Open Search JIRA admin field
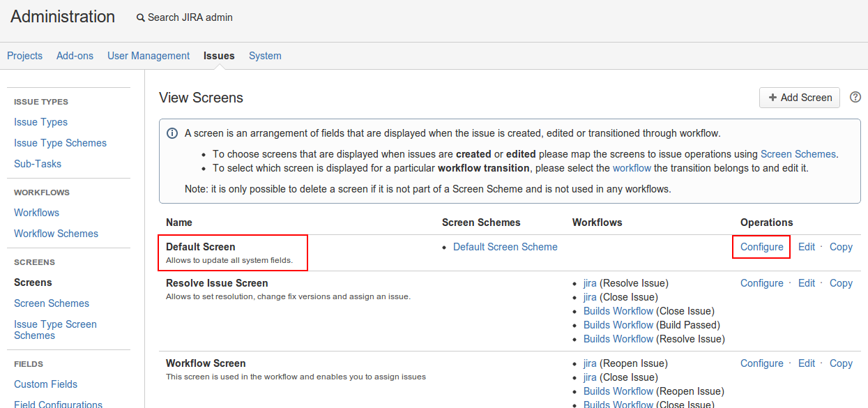This screenshot has width=868, height=408. (185, 17)
